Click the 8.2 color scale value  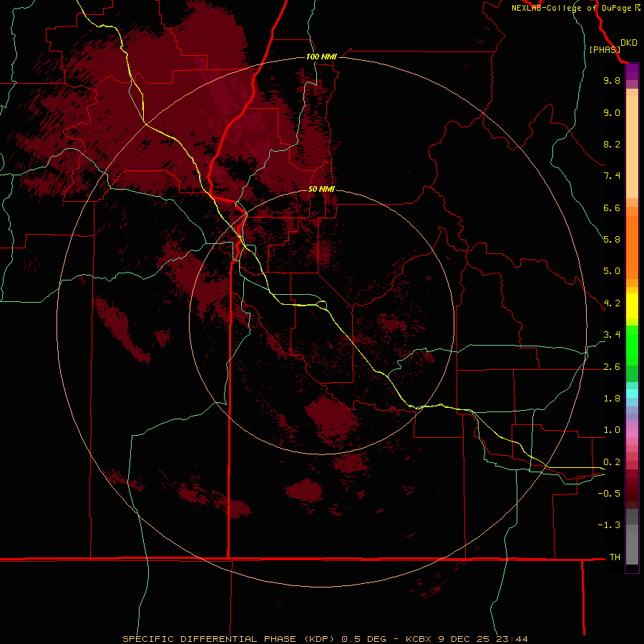(x=612, y=144)
